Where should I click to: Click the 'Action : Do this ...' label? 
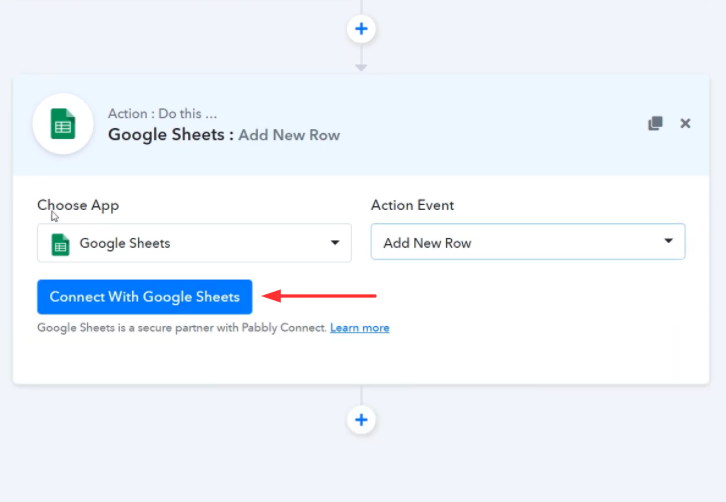[x=163, y=113]
